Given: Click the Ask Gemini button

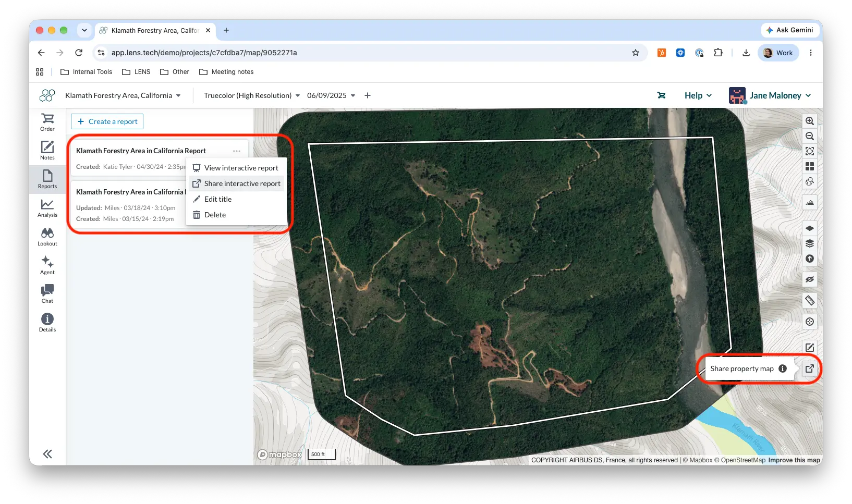Looking at the screenshot, I should pyautogui.click(x=789, y=30).
